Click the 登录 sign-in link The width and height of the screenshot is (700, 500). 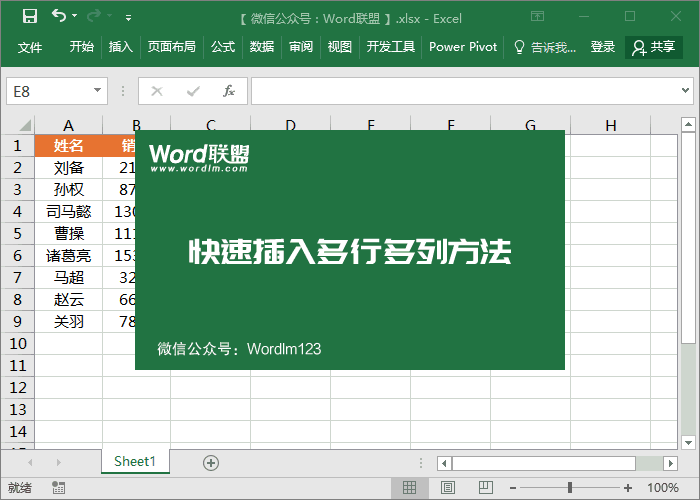pos(602,47)
